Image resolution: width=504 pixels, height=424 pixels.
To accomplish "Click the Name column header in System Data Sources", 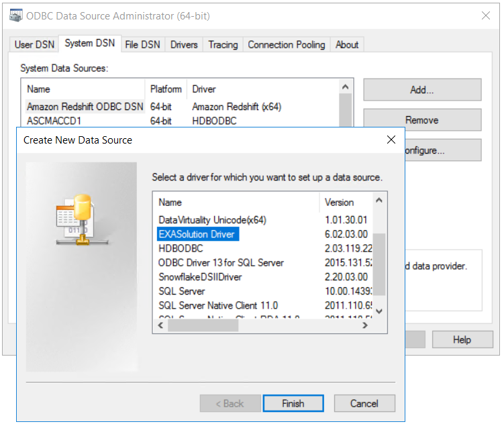I will pyautogui.click(x=84, y=89).
